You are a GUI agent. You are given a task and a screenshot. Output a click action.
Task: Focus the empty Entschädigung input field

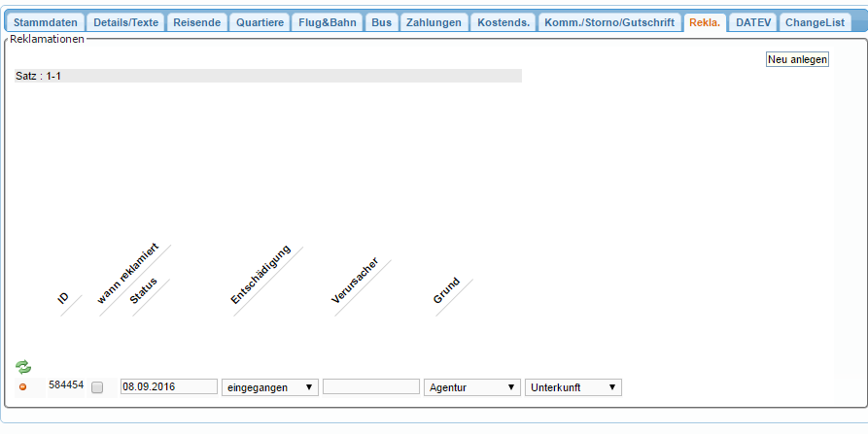370,387
